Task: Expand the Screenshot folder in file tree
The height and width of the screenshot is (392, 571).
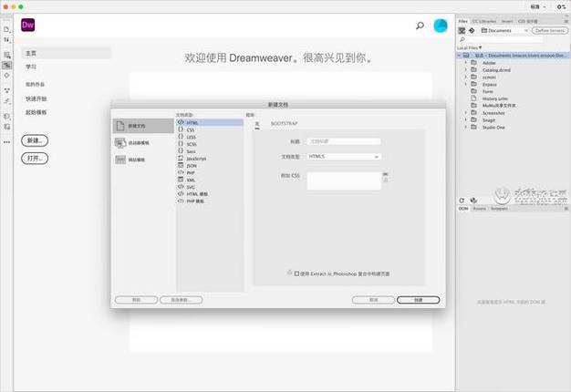Action: pyautogui.click(x=465, y=112)
